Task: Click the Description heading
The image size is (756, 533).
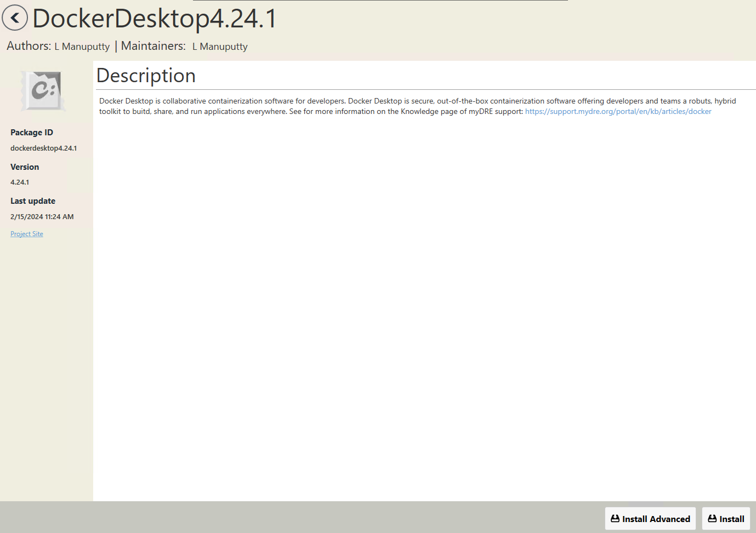Action: [146, 76]
